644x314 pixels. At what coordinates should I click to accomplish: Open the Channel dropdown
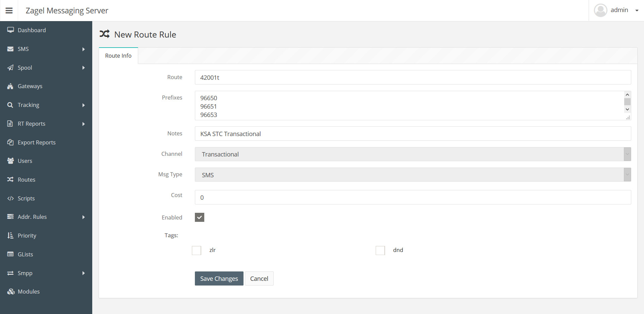click(x=413, y=154)
